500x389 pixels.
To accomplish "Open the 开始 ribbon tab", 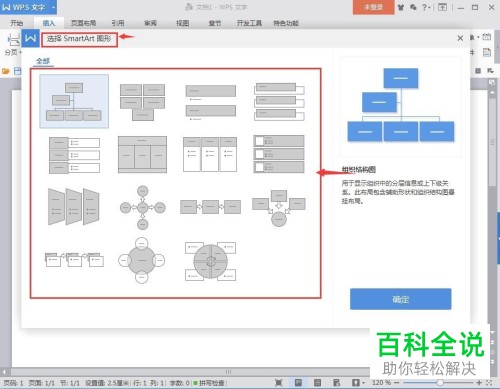I will (17, 23).
